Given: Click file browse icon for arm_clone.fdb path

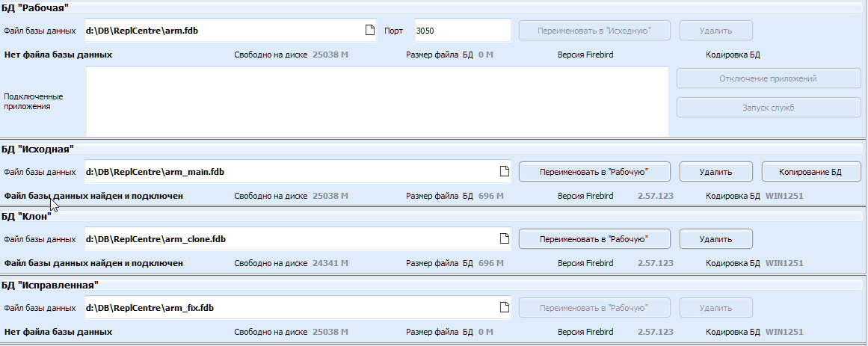Looking at the screenshot, I should tap(504, 238).
